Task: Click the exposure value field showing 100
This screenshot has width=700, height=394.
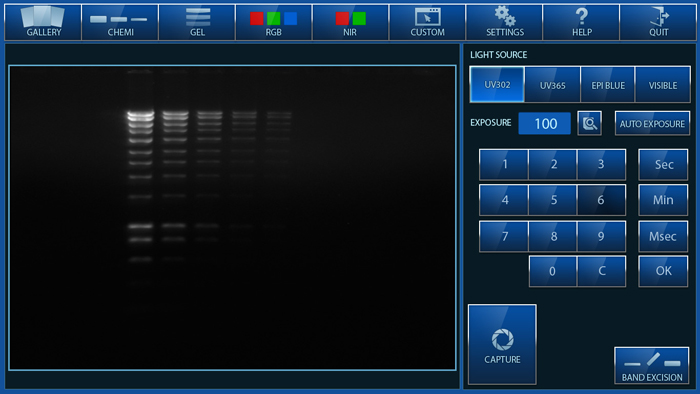Action: 544,123
